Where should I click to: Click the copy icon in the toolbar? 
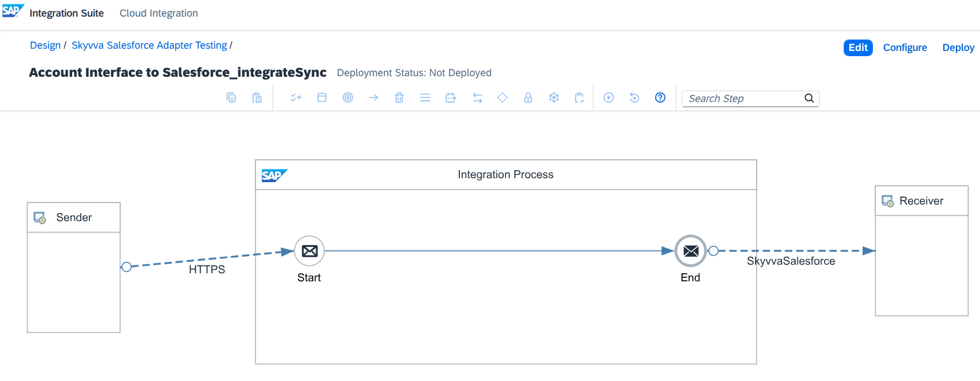(231, 98)
